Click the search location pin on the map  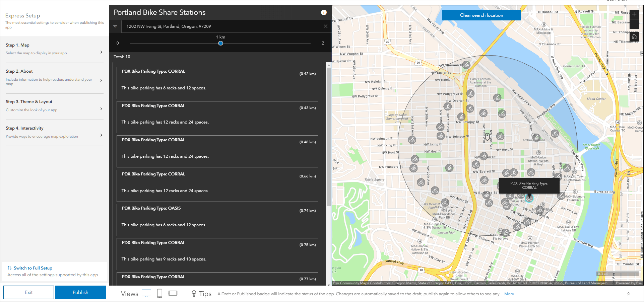coord(488,136)
